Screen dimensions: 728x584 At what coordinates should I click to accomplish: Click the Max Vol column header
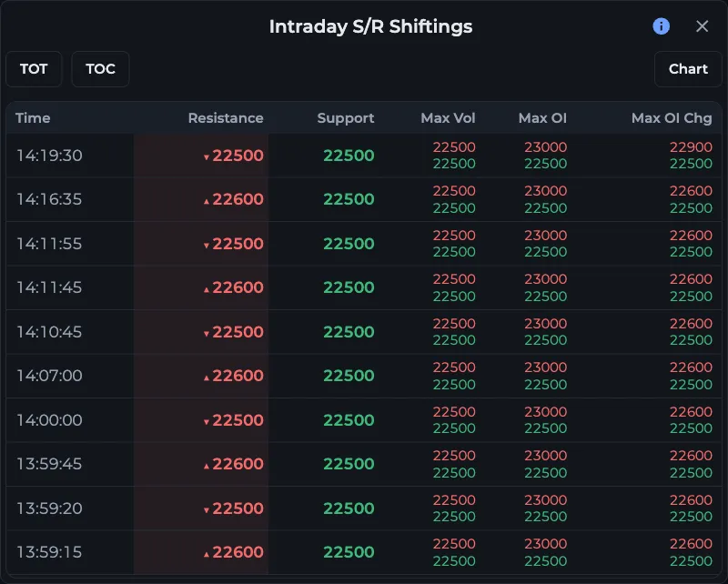tap(448, 118)
